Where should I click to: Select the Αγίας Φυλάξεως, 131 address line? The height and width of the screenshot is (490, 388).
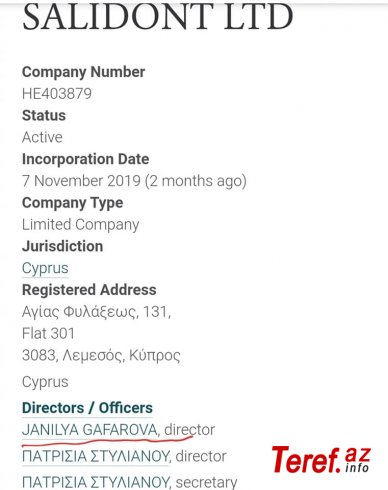96,312
